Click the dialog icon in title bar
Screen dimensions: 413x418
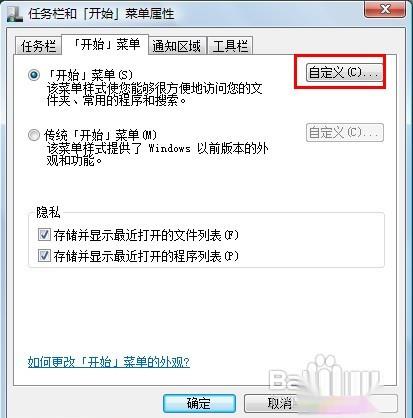coord(14,14)
